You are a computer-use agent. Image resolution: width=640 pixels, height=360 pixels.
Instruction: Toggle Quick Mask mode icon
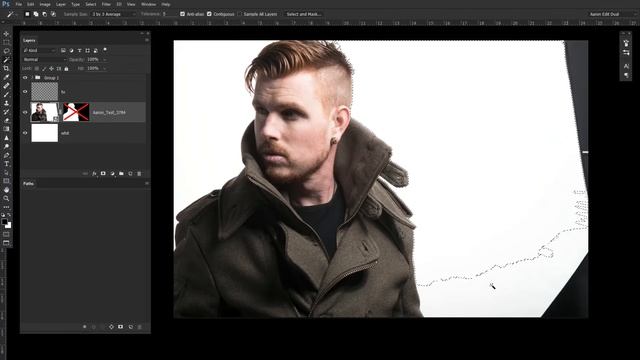(x=6, y=234)
